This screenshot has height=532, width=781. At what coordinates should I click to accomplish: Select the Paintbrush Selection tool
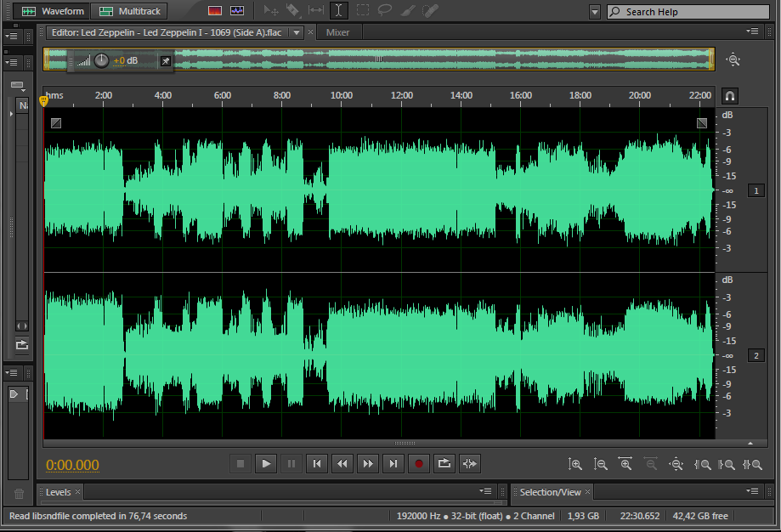[x=407, y=10]
